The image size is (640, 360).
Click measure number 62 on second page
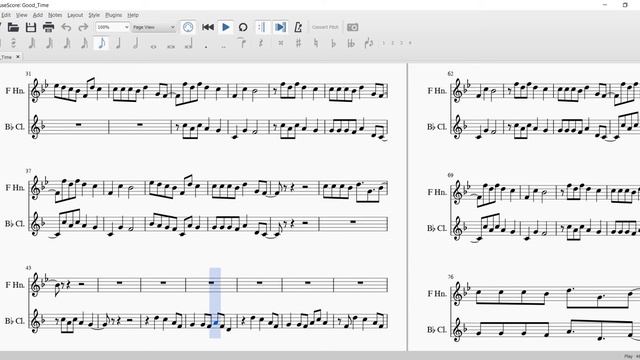(x=450, y=73)
